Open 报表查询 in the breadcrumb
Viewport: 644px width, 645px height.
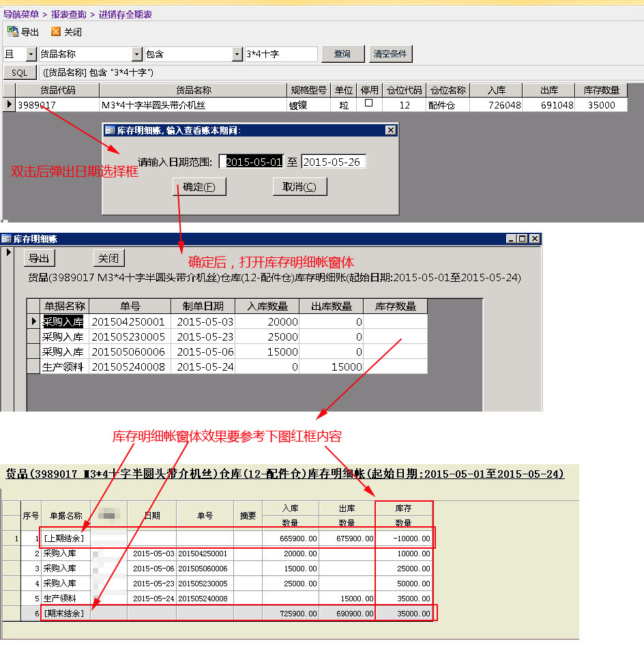[x=68, y=14]
